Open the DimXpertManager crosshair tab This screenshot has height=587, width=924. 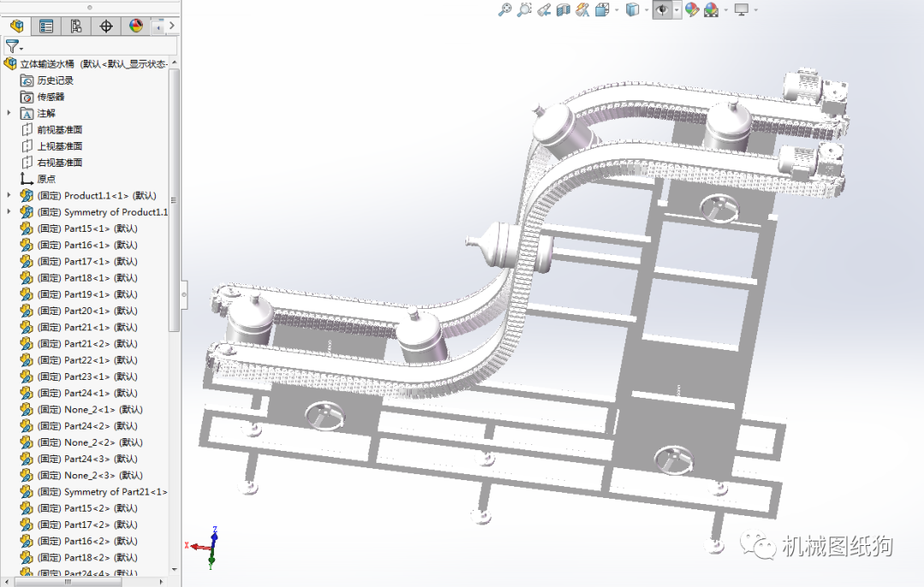tap(106, 26)
